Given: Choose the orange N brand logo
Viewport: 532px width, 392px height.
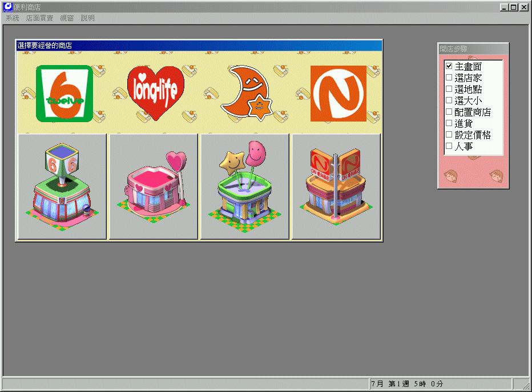Looking at the screenshot, I should pos(338,94).
